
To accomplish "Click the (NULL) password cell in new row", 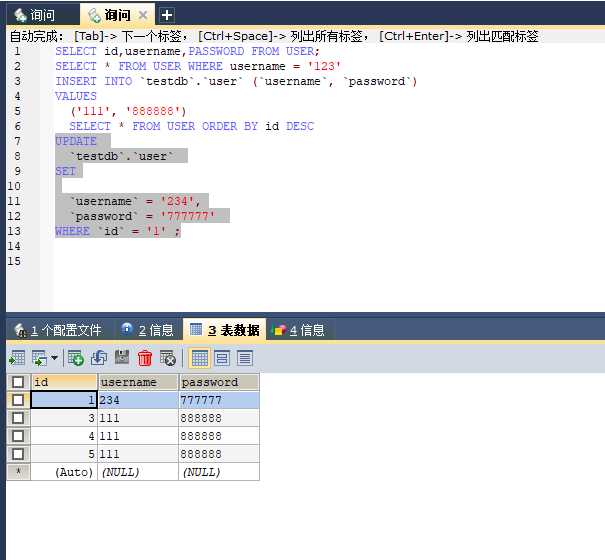I will tap(219, 472).
